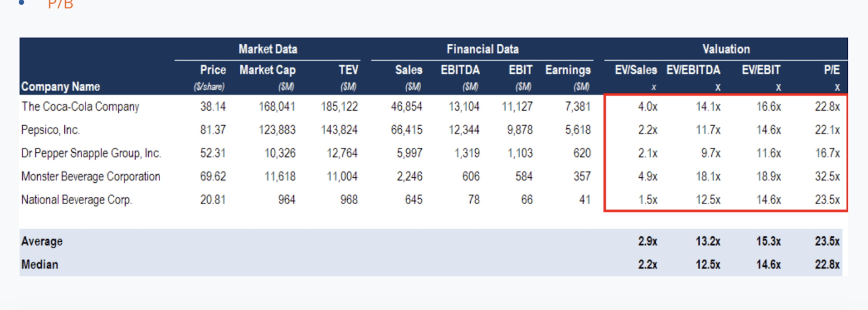Image resolution: width=868 pixels, height=310 pixels.
Task: Select the Earnings column header
Action: pos(567,70)
